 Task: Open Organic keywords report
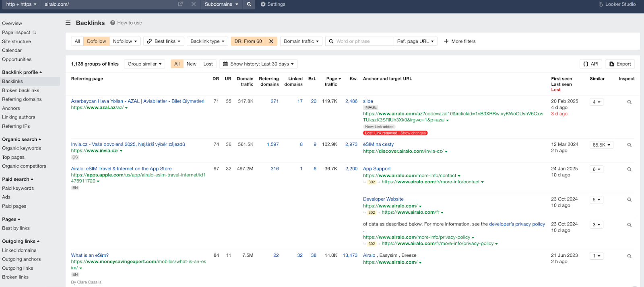tap(21, 148)
